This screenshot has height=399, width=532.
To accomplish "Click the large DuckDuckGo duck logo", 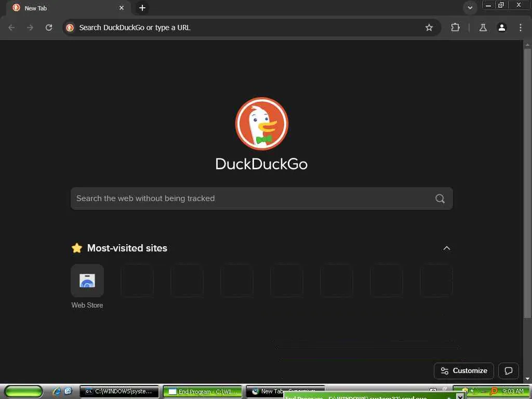I will pyautogui.click(x=262, y=124).
